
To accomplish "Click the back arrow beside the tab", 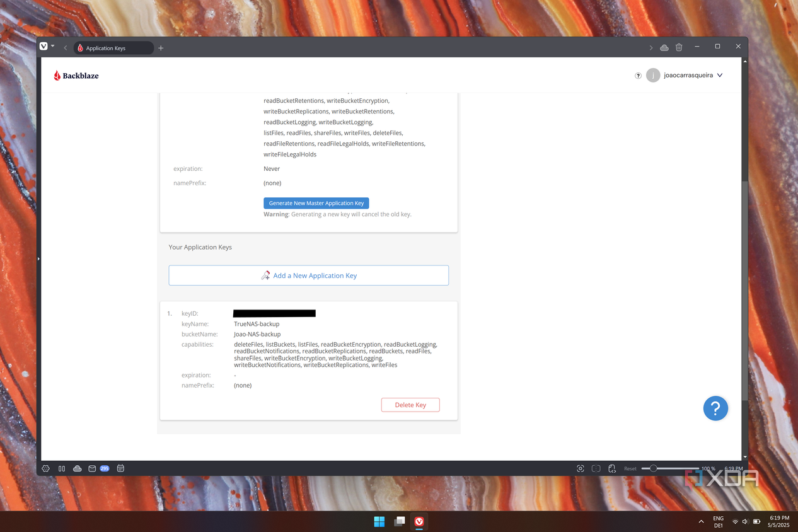I will pyautogui.click(x=66, y=48).
